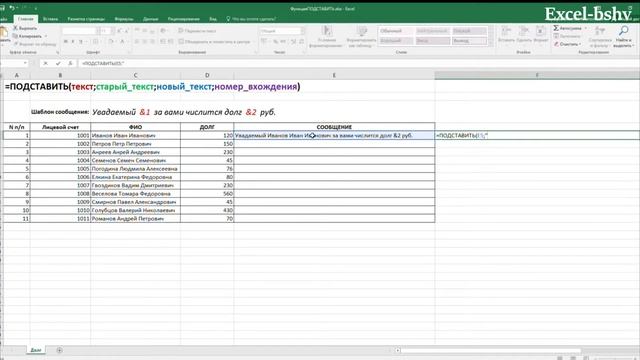Cancel formula entry with the X button

[45, 63]
